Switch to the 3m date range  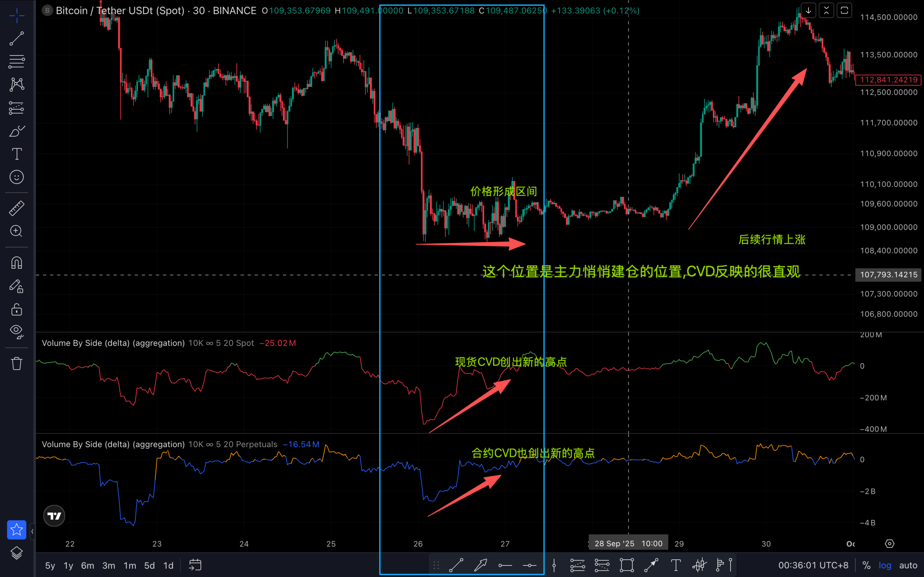coord(108,565)
